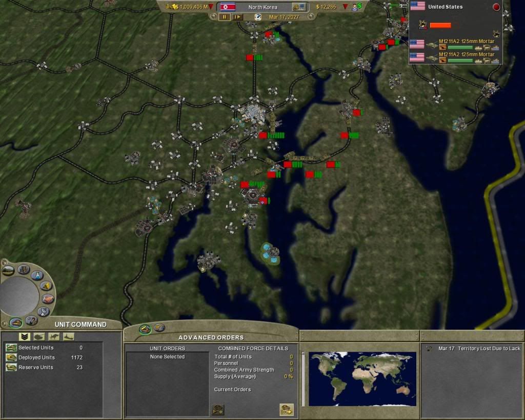Click date Mar 17, 2027

284,17
